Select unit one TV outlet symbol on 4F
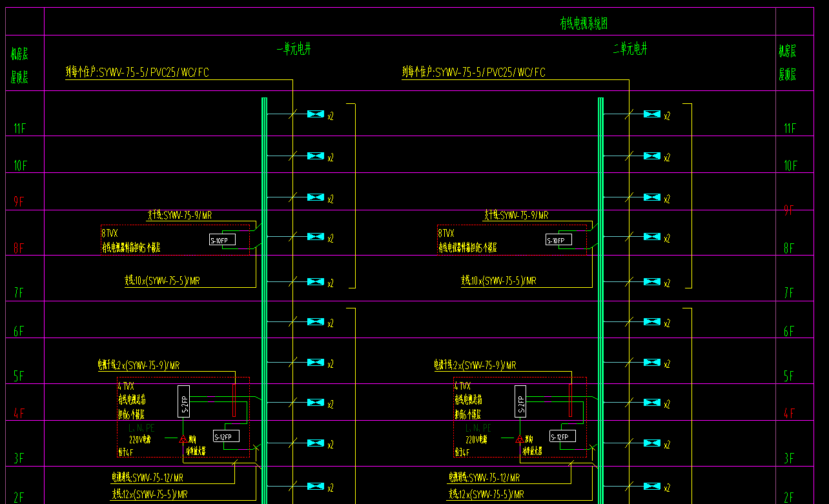This screenshot has height=504, width=829. click(315, 403)
